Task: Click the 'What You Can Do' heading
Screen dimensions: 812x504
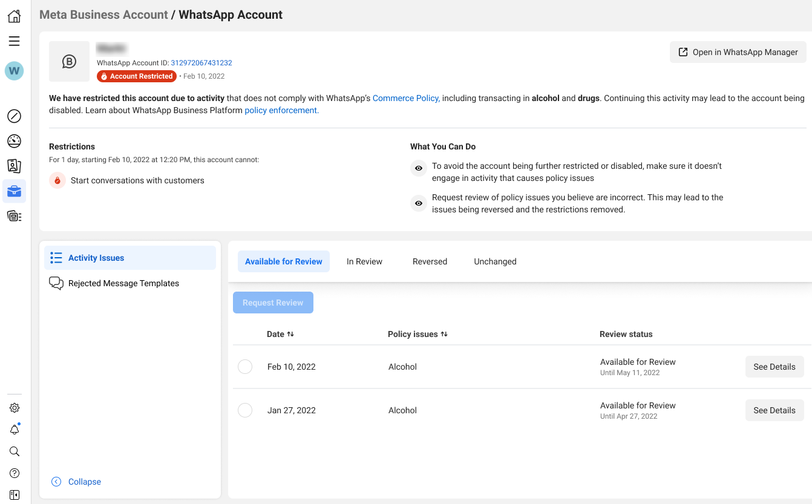Action: pos(443,146)
